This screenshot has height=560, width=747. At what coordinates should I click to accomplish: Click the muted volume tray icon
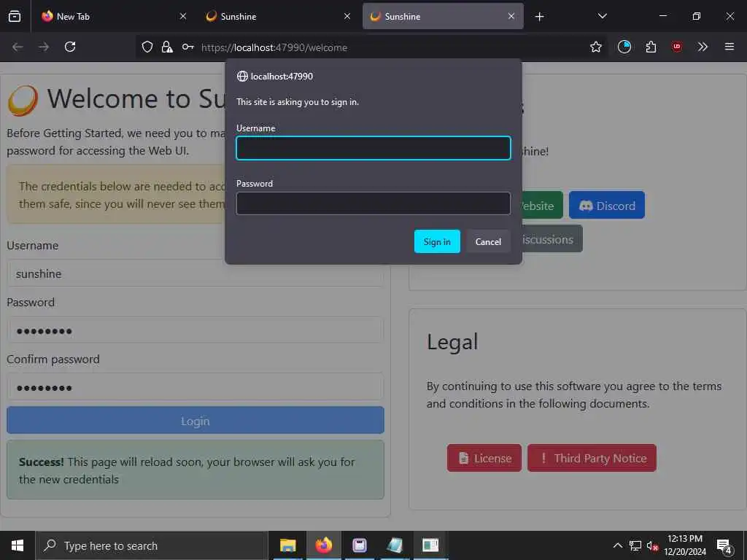coord(652,545)
